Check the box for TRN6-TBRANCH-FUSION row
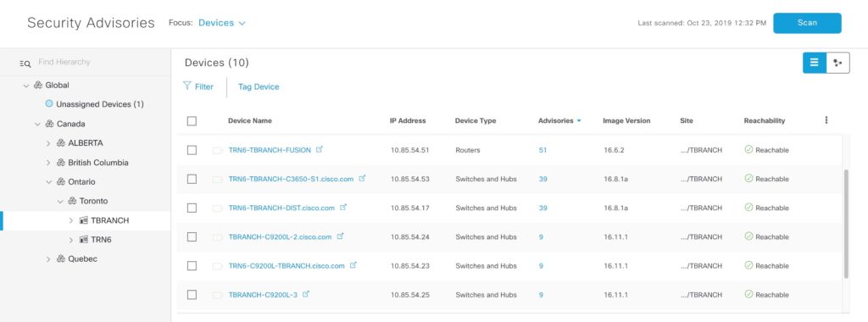Viewport: 868px width, 322px height. (192, 150)
